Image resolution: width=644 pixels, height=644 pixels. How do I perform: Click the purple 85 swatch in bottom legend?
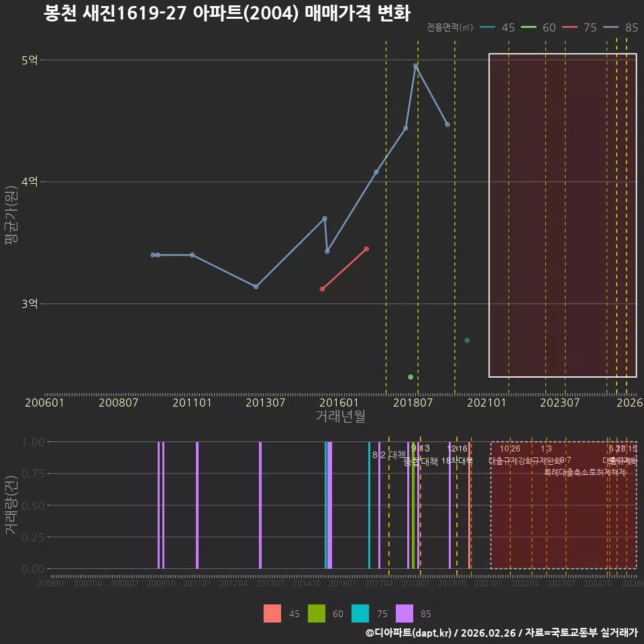404,614
